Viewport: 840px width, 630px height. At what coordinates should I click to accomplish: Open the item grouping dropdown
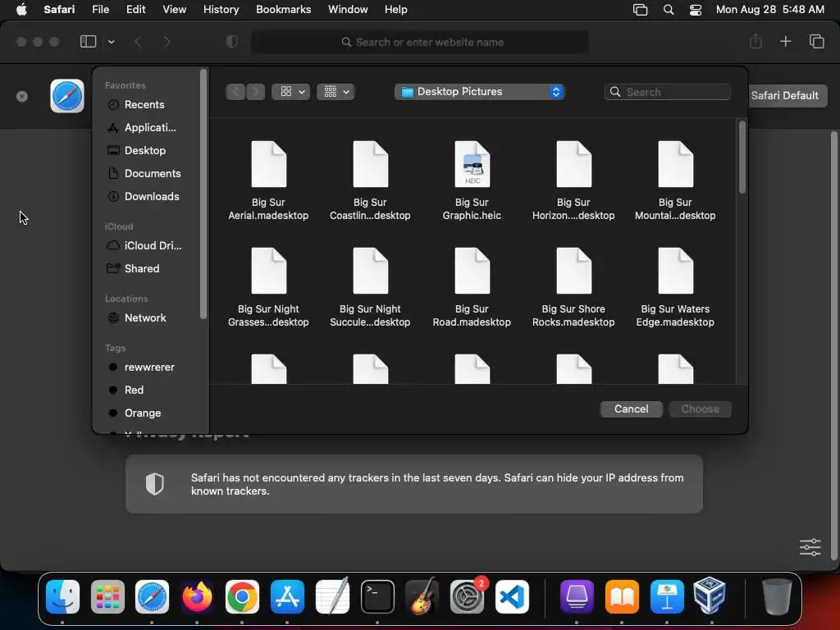336,92
